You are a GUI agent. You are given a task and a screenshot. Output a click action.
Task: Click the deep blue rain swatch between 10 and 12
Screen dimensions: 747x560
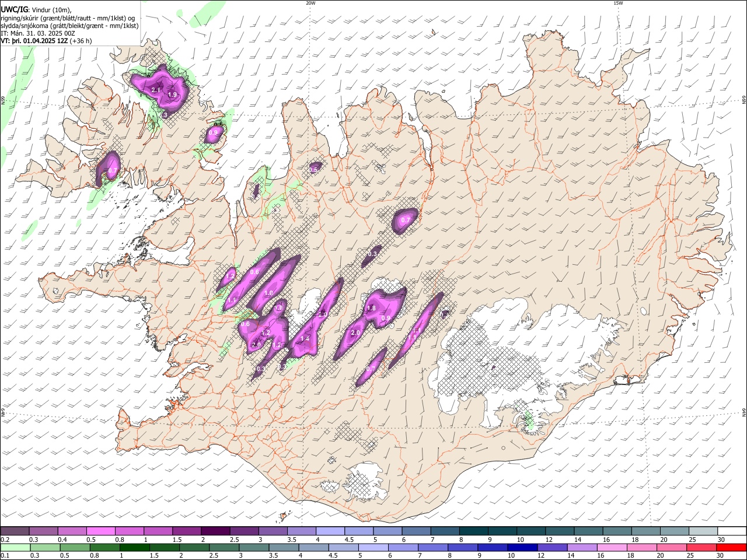coord(522,548)
